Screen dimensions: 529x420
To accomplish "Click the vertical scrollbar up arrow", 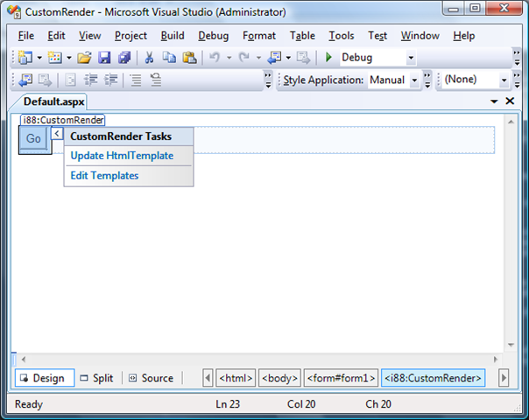I will [511, 122].
